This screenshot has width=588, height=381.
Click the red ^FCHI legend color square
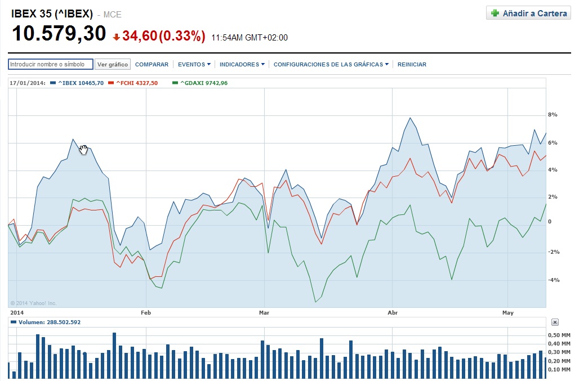pos(110,83)
